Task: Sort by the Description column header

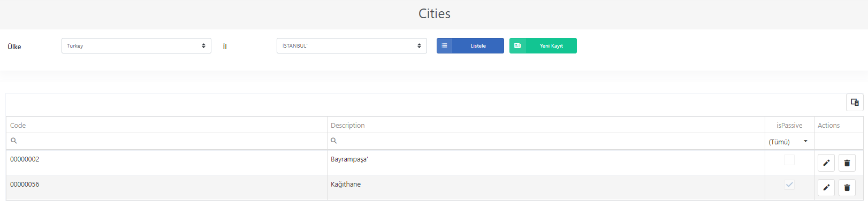Action: pyautogui.click(x=546, y=125)
